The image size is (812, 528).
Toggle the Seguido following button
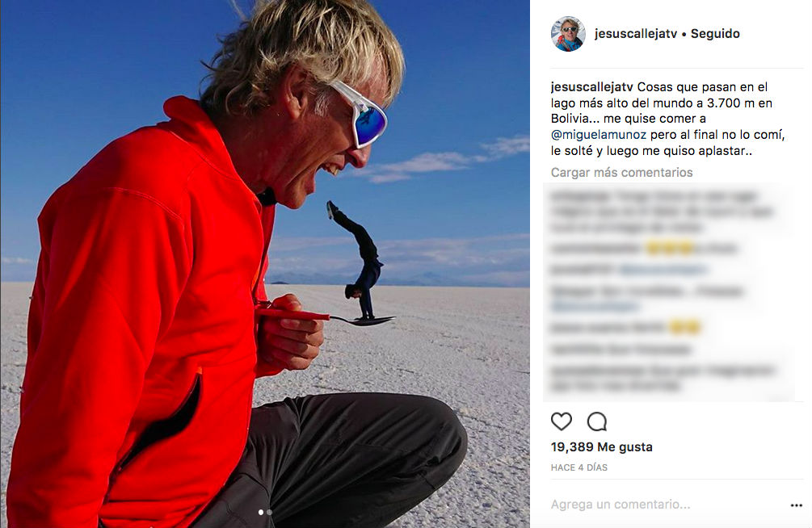[x=715, y=34]
